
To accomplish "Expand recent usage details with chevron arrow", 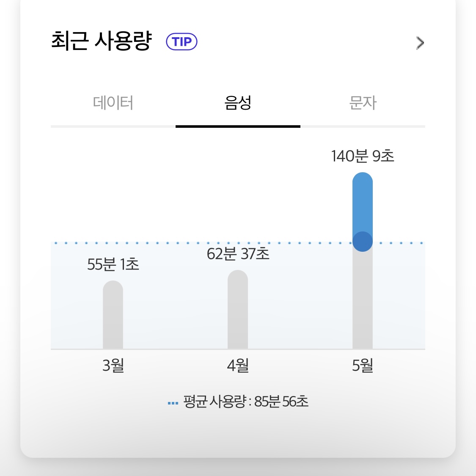I will (x=420, y=43).
